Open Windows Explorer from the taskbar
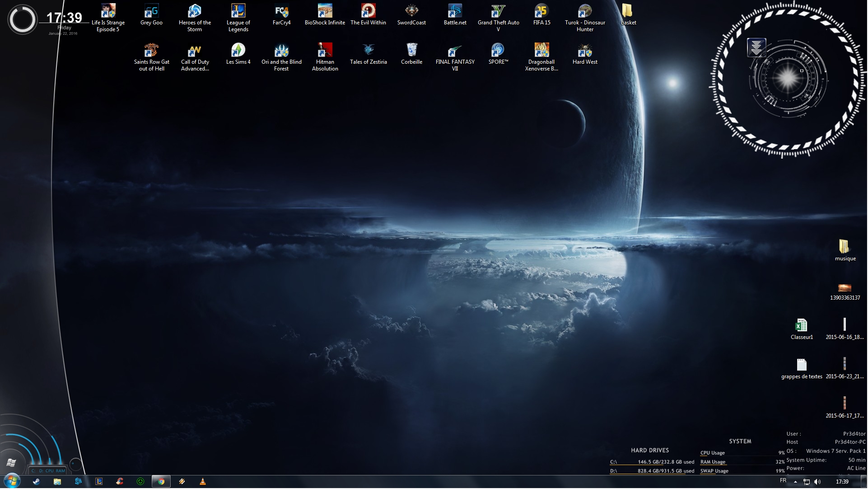The image size is (868, 489). pyautogui.click(x=57, y=482)
